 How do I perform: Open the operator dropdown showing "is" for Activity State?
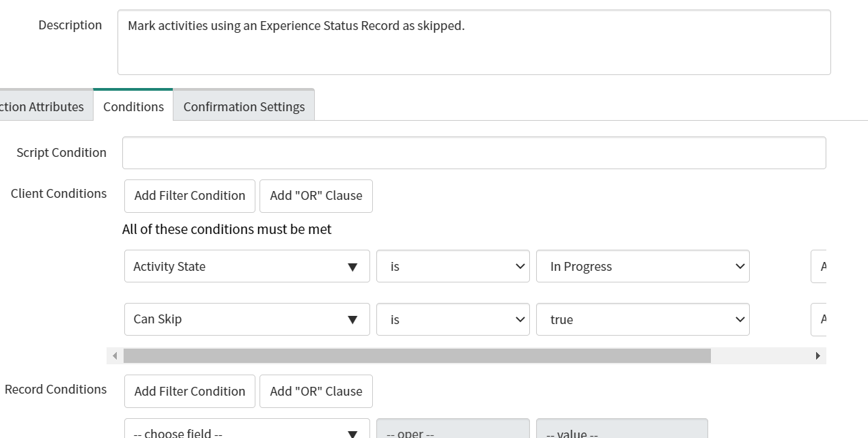452,266
